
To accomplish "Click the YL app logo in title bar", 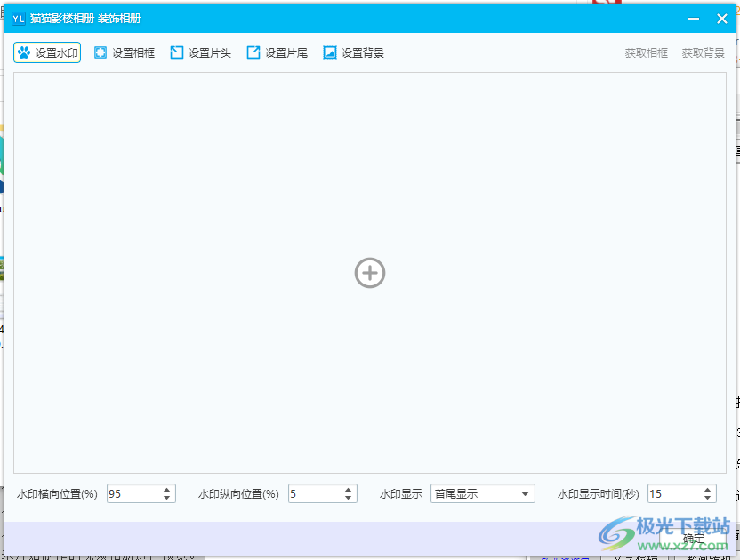I will [18, 19].
